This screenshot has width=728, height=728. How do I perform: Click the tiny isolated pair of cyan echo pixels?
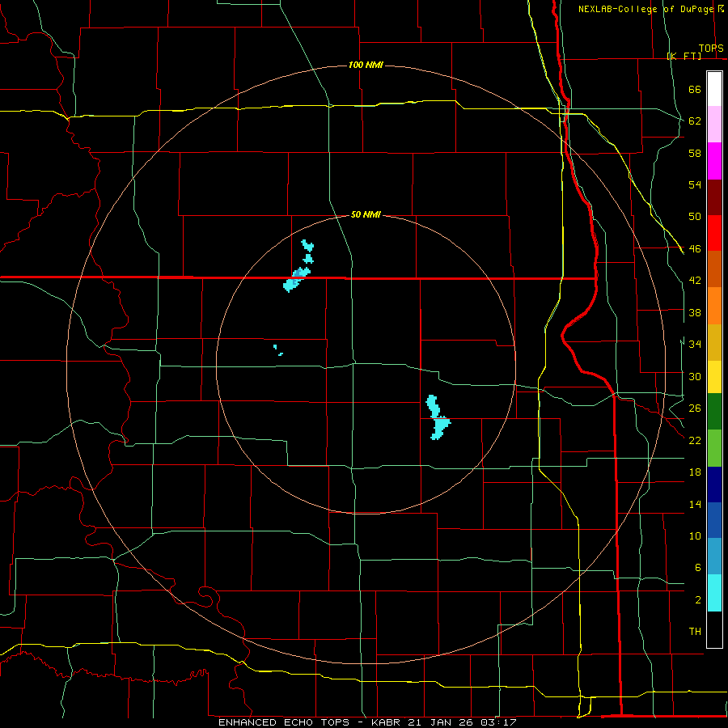pos(278,350)
